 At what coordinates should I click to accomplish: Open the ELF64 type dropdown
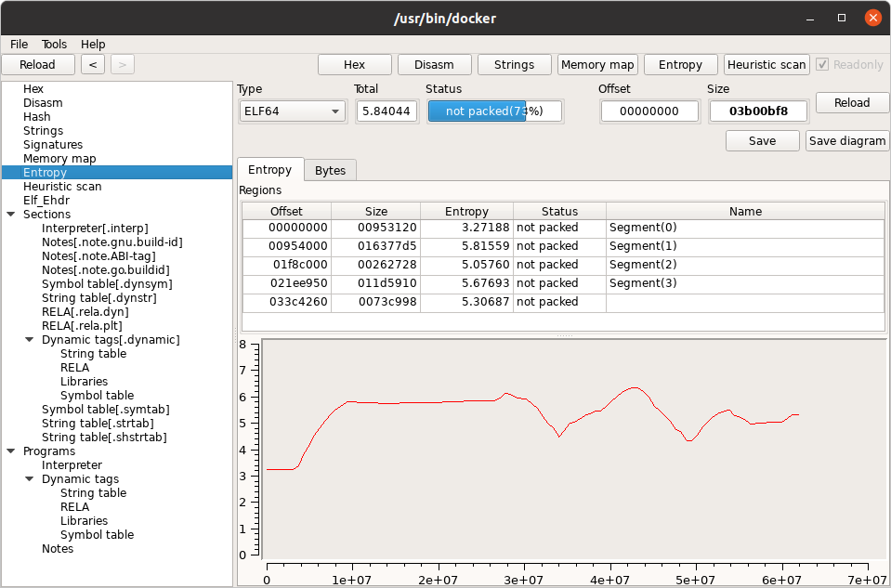(x=292, y=111)
